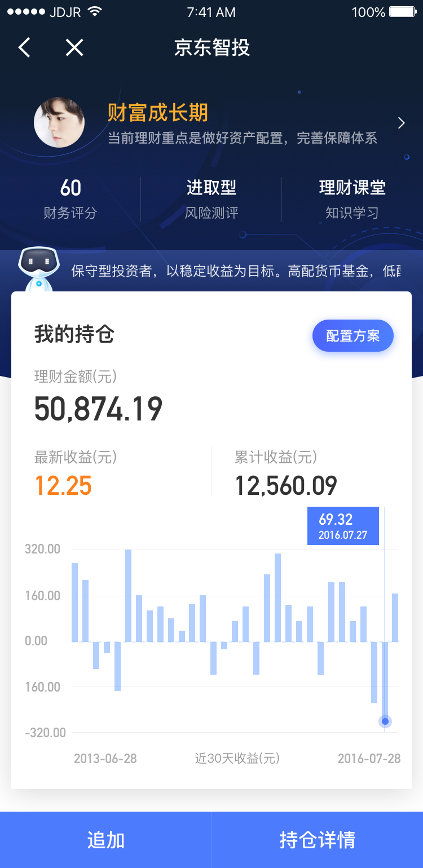Image resolution: width=423 pixels, height=868 pixels.
Task: Tap the 当前理财重点 description text
Action: coord(243,138)
